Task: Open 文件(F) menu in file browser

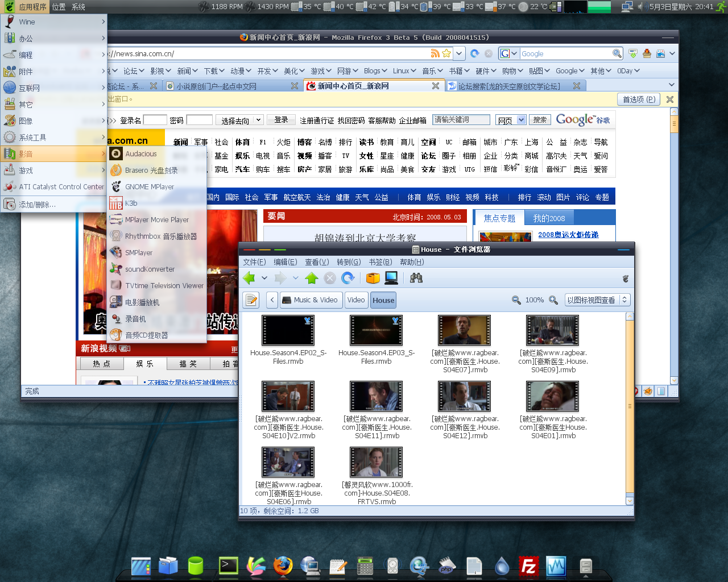Action: point(254,262)
